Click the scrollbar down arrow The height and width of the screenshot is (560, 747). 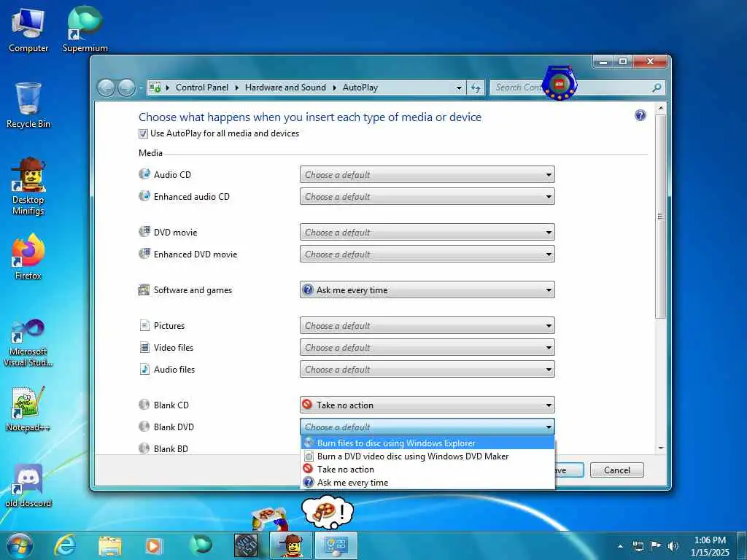660,448
